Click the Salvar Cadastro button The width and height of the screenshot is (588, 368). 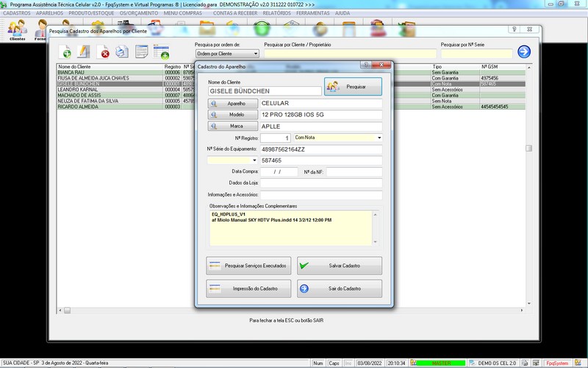pyautogui.click(x=340, y=265)
